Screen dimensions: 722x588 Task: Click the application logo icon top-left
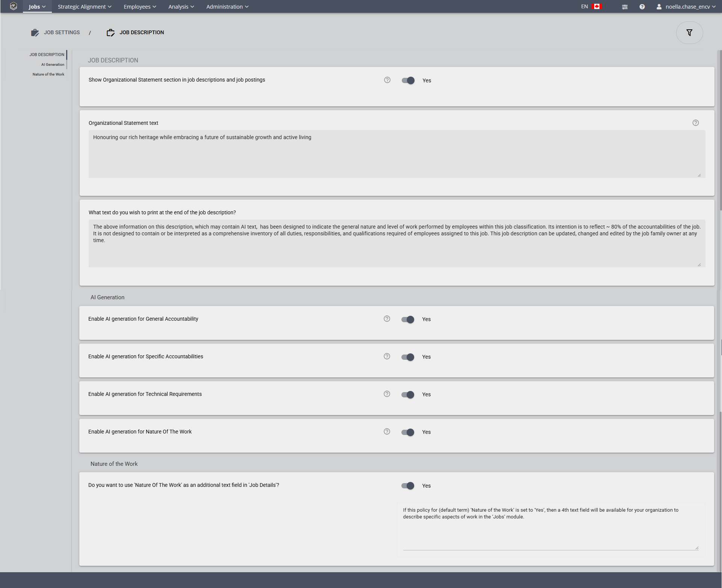coord(14,6)
